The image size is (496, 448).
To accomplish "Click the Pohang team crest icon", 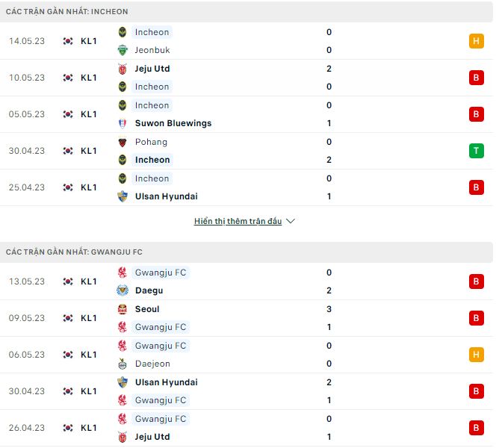I will pyautogui.click(x=123, y=142).
